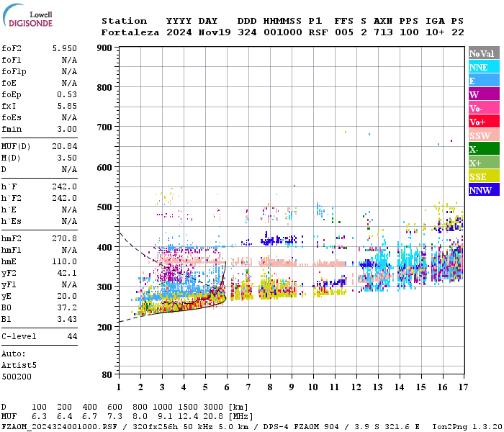Click the 12.4 MUF value for 1500 km
The image size is (504, 432).
pyautogui.click(x=188, y=417)
